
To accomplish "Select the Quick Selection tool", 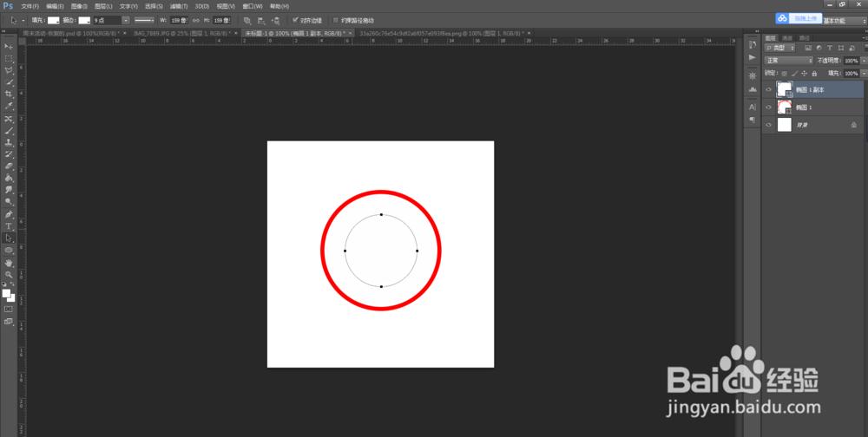I will [x=9, y=82].
